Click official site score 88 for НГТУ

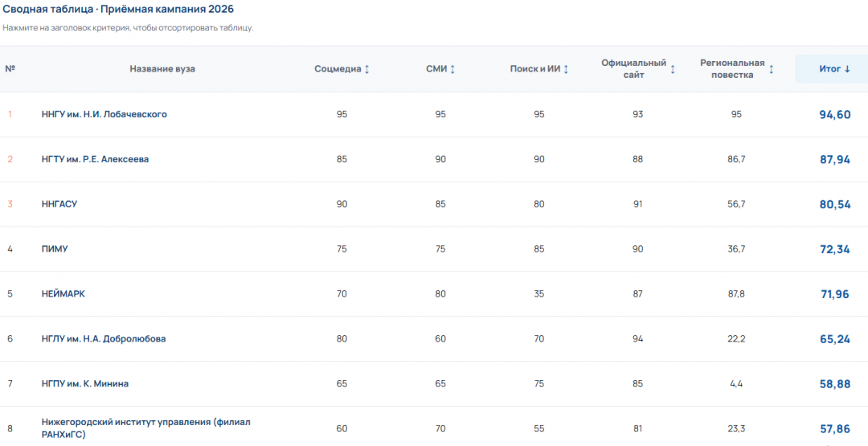click(638, 159)
